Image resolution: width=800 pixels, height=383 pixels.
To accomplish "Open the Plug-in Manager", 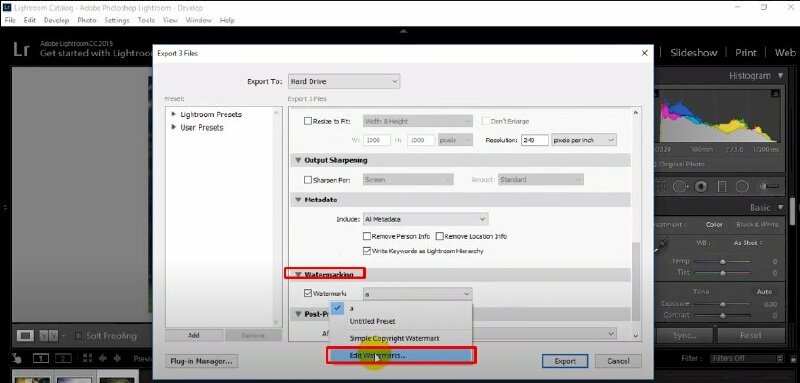I will click(x=202, y=361).
